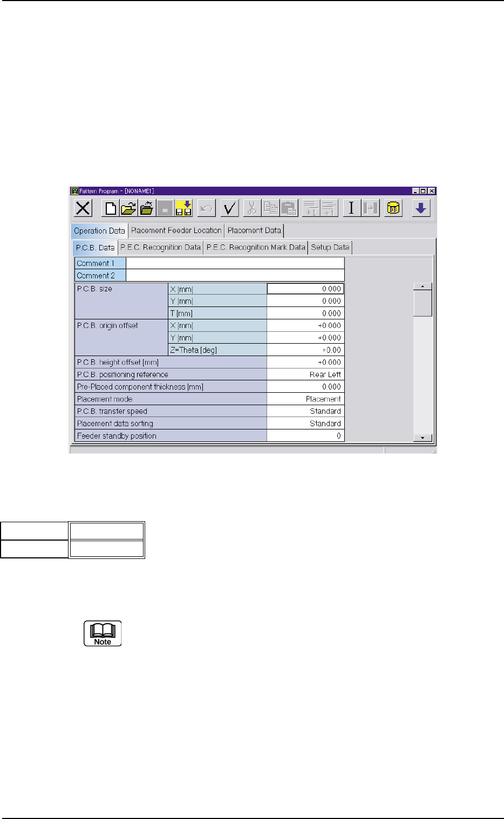Screen dimensions: 504x819
Task: Click the second folder open icon
Action: pos(147,208)
